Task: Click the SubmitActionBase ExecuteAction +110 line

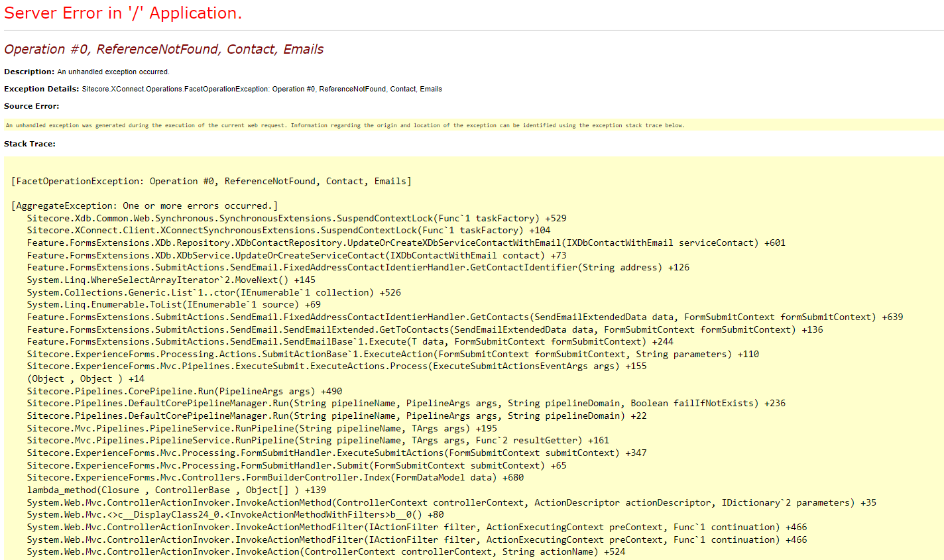Action: [393, 354]
